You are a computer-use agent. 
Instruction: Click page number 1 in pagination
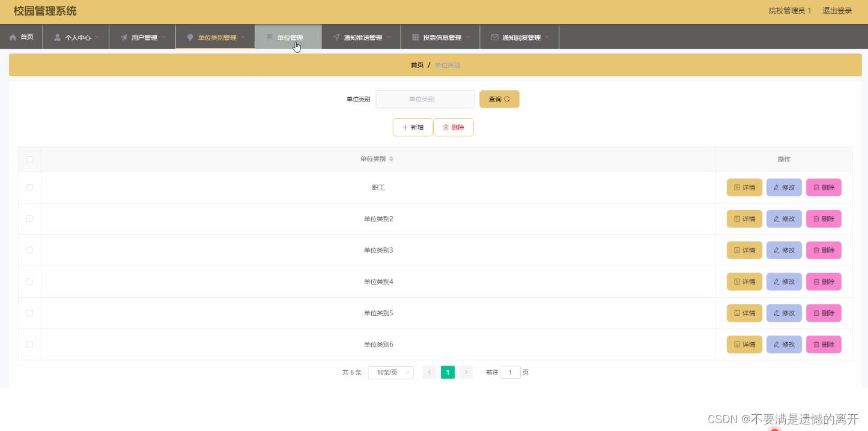448,372
